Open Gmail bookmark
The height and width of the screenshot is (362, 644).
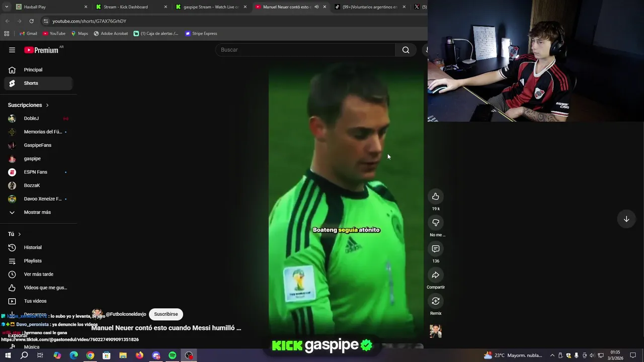[x=28, y=34]
